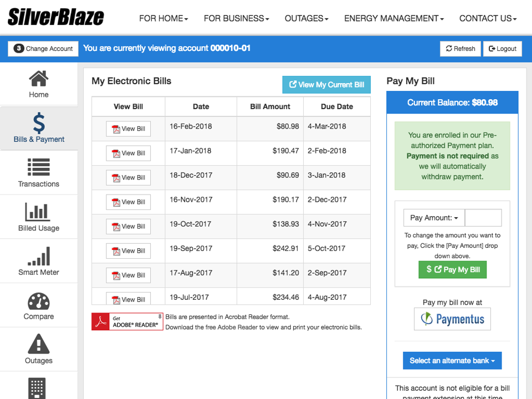Expand Select an alternate bank dropdown

click(x=452, y=360)
